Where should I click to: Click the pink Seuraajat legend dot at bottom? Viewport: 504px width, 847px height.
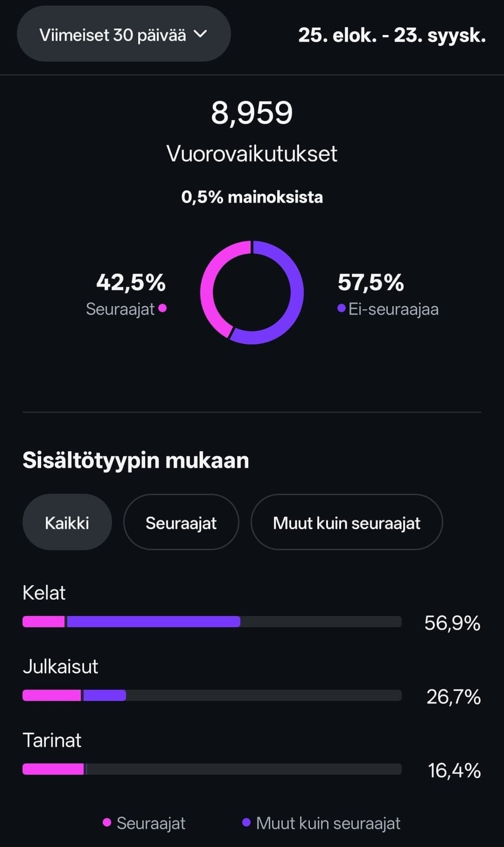(107, 823)
